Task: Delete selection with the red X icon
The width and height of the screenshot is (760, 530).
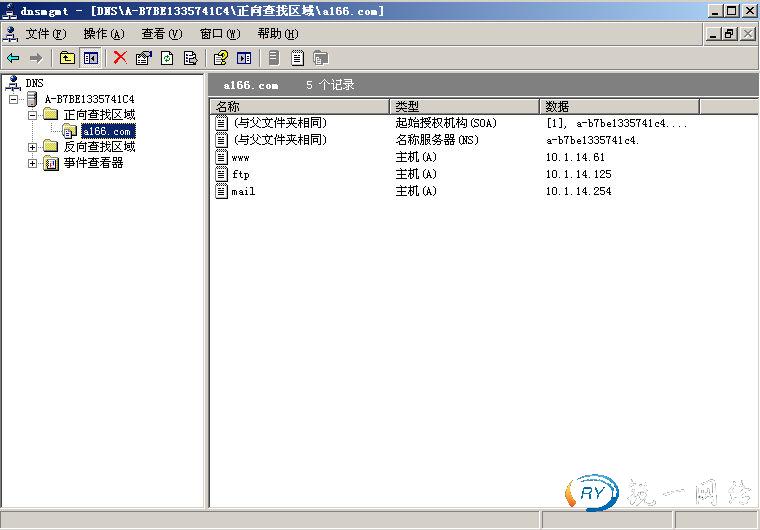Action: pyautogui.click(x=120, y=58)
